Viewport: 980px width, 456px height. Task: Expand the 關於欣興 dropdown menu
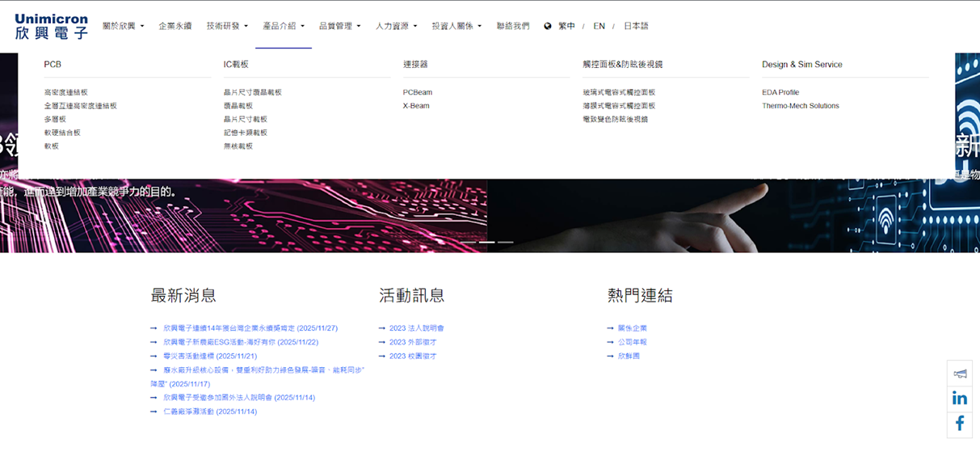(x=123, y=26)
